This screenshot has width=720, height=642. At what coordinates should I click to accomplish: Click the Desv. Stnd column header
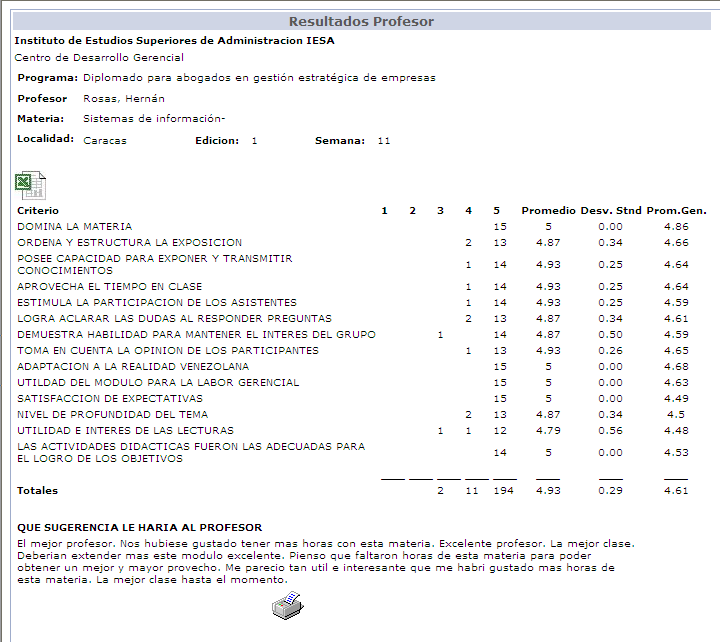tap(611, 211)
